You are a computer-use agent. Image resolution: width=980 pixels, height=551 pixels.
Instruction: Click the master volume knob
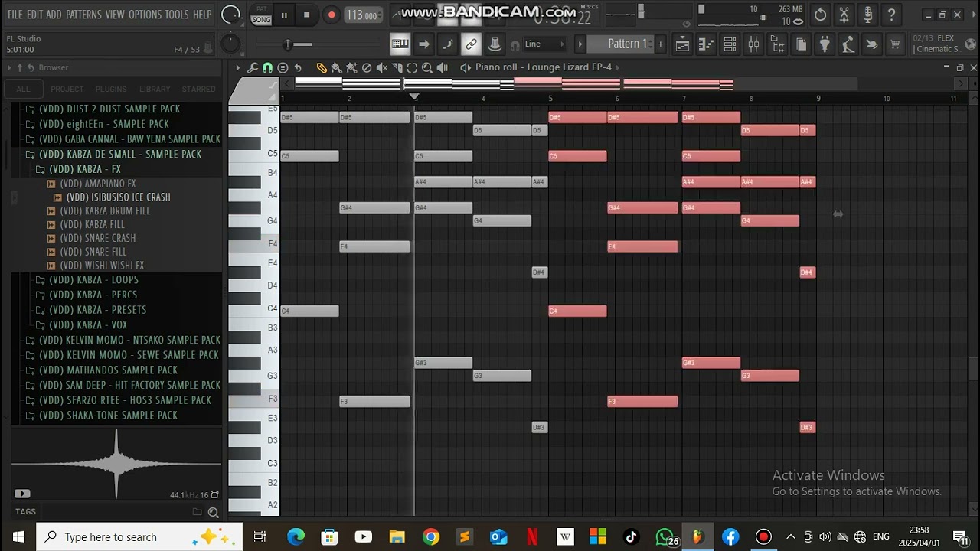pyautogui.click(x=230, y=15)
